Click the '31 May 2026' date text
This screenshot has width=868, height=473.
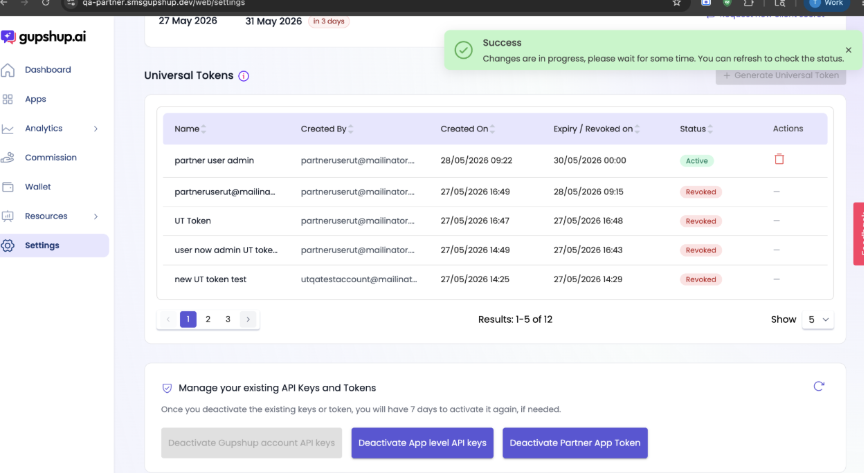tap(273, 21)
